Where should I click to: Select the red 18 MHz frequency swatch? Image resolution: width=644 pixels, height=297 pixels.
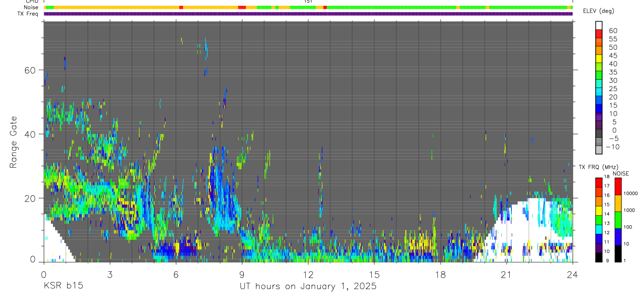pyautogui.click(x=599, y=183)
